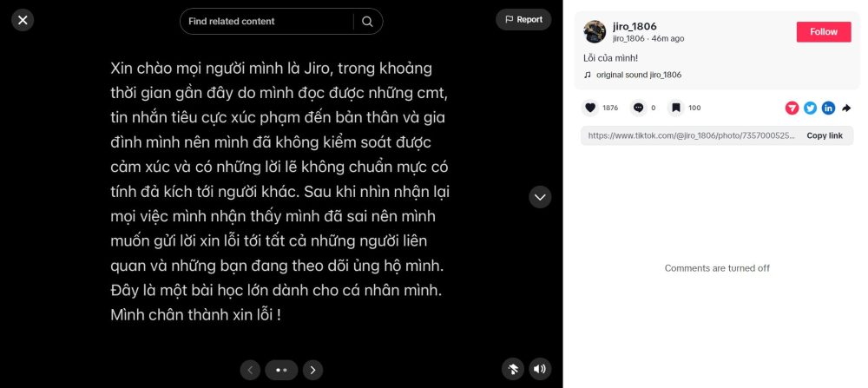This screenshot has height=388, width=868.
Task: Share the post on LinkedIn
Action: (828, 108)
